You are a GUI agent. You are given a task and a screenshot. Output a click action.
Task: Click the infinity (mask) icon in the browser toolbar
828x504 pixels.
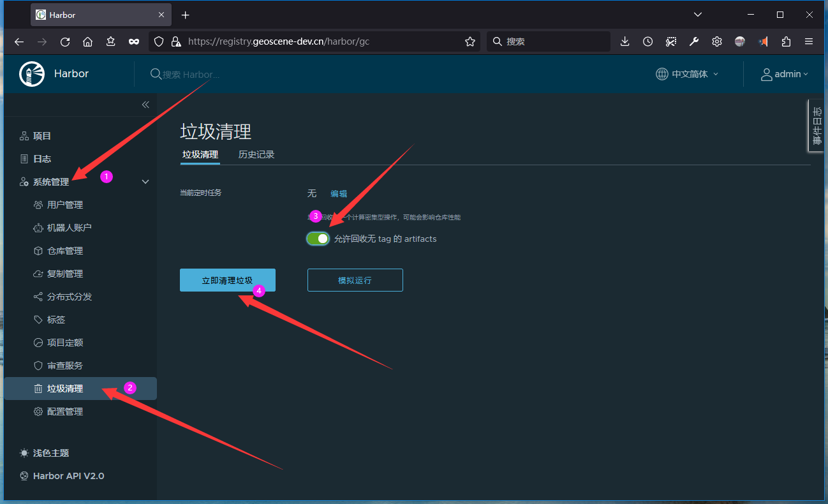134,41
